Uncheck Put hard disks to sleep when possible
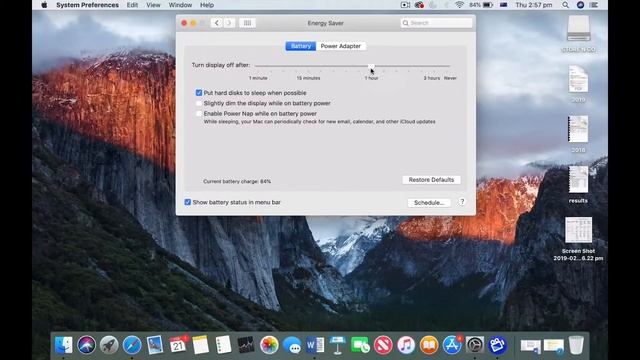Viewport: 640px width, 360px height. click(x=199, y=93)
